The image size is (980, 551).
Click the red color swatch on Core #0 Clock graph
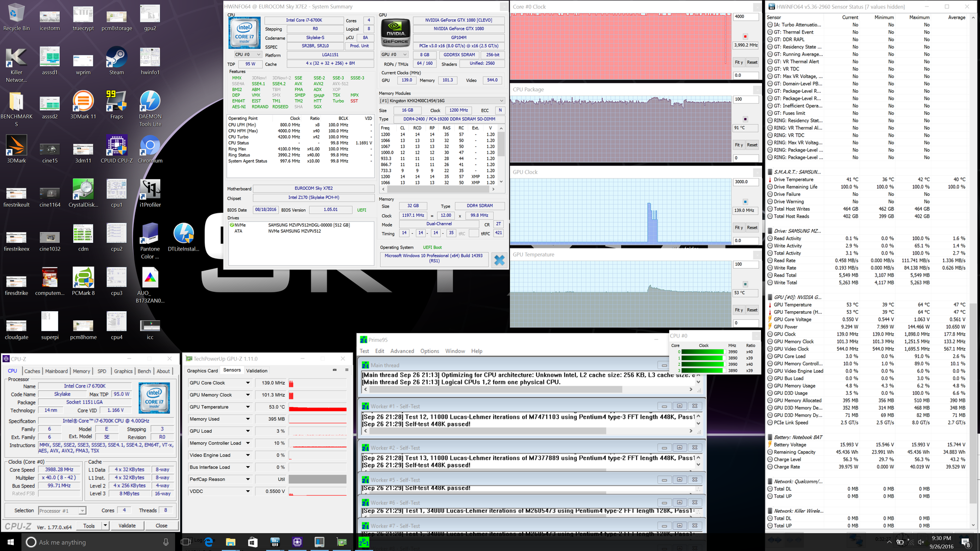click(745, 36)
